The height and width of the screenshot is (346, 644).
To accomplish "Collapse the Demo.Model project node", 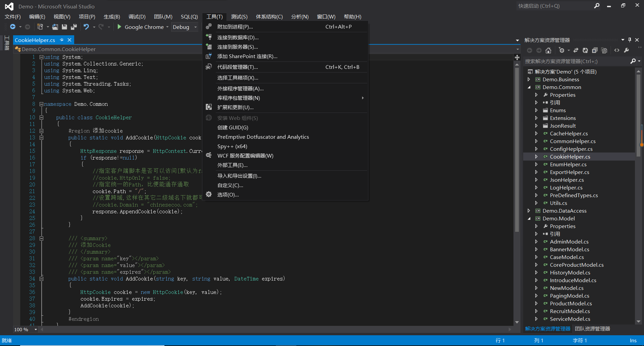I will tap(529, 219).
